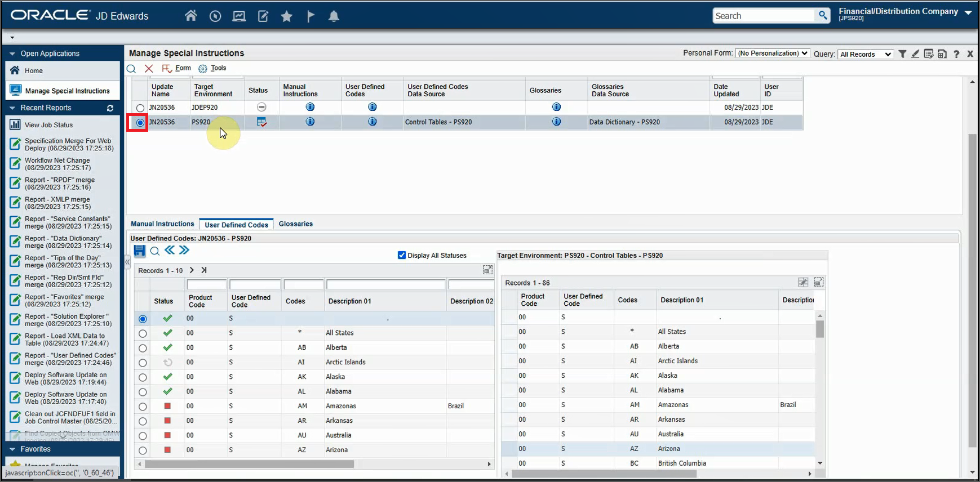Screen dimensions: 980x482
Task: Select radio button for Arkansas row
Action: pos(143,421)
